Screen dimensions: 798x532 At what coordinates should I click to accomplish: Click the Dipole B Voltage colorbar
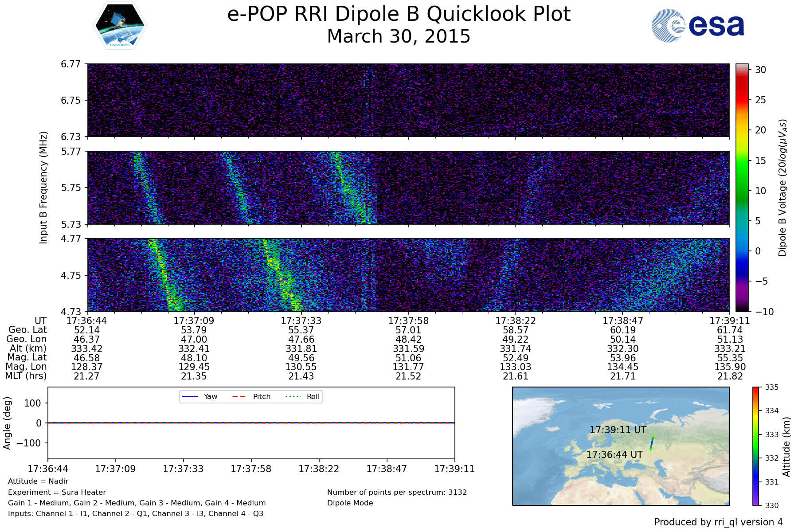tap(742, 188)
